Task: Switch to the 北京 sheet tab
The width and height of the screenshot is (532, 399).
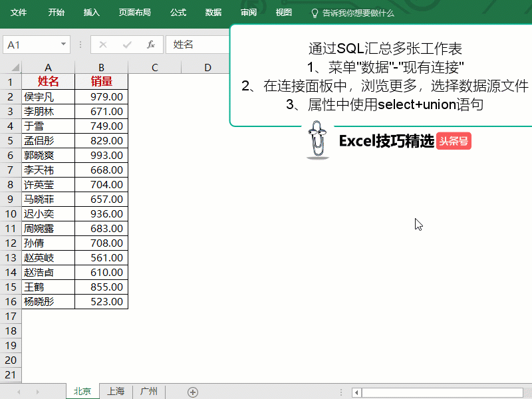Action: [82, 392]
